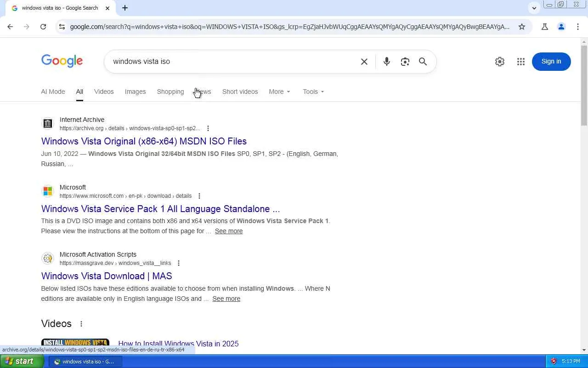Image resolution: width=588 pixels, height=368 pixels.
Task: Close the windows vista iso tab
Action: [107, 8]
